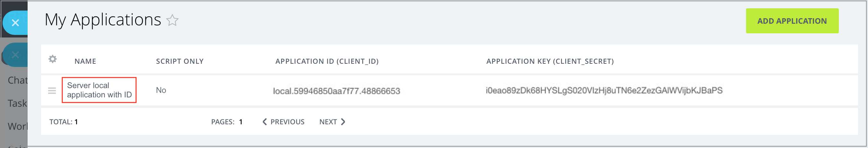
Task: Open Chat in the left sidebar
Action: tap(18, 80)
